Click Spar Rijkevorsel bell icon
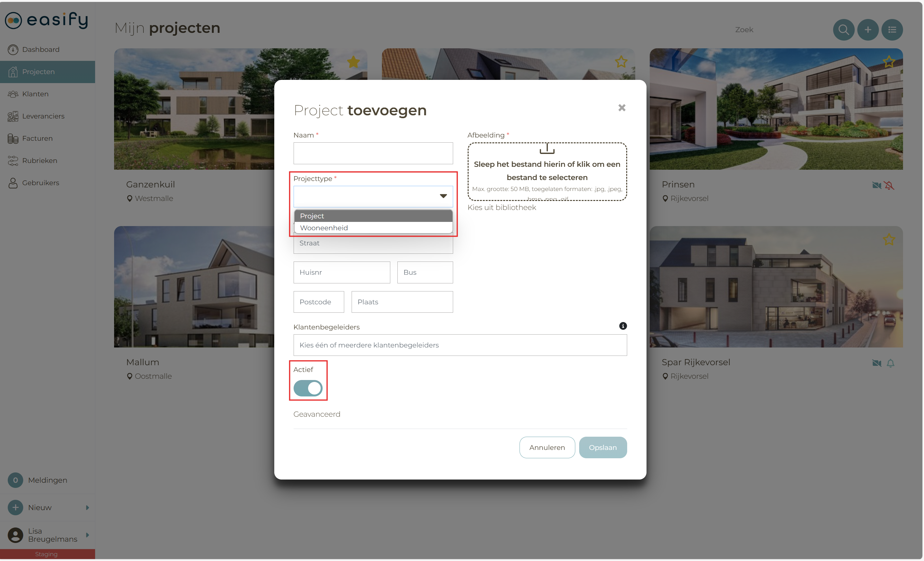 [x=890, y=363]
